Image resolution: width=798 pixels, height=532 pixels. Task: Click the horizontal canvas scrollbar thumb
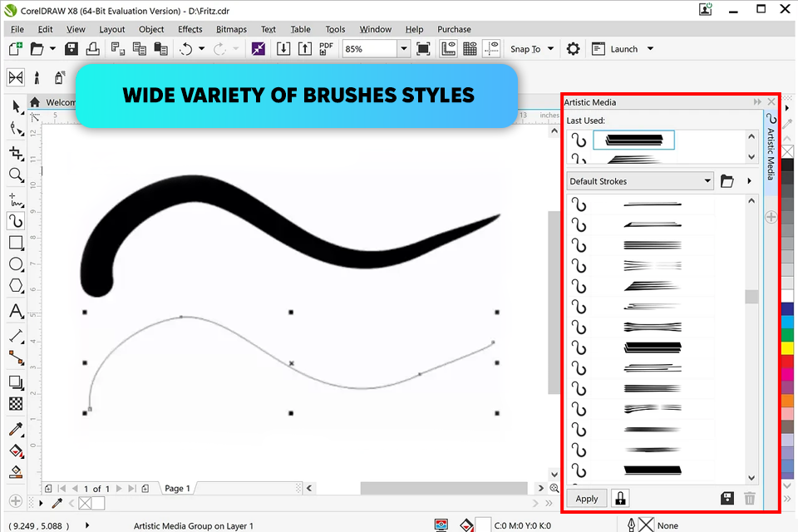click(444, 488)
